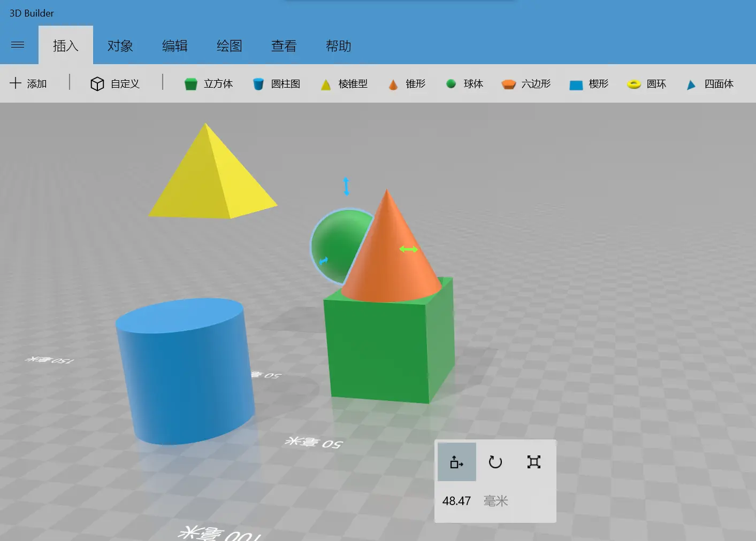Click the blue vertical move arrow handle
The width and height of the screenshot is (756, 541).
(x=346, y=186)
